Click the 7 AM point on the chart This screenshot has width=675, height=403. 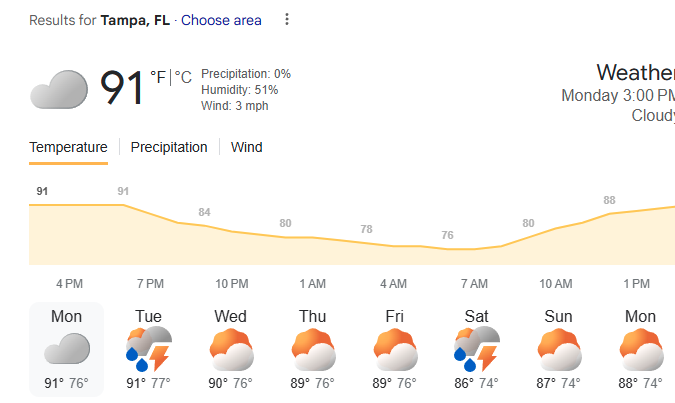click(474, 249)
